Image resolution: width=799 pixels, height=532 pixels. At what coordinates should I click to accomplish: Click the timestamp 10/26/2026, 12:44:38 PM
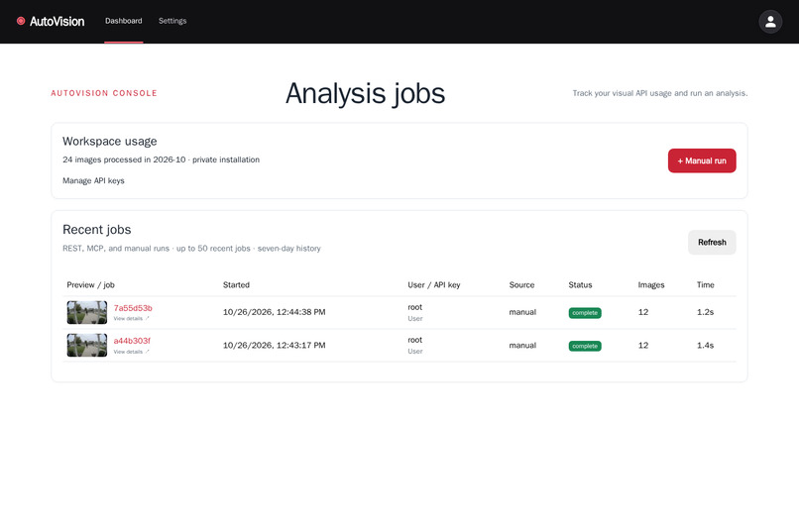275,312
